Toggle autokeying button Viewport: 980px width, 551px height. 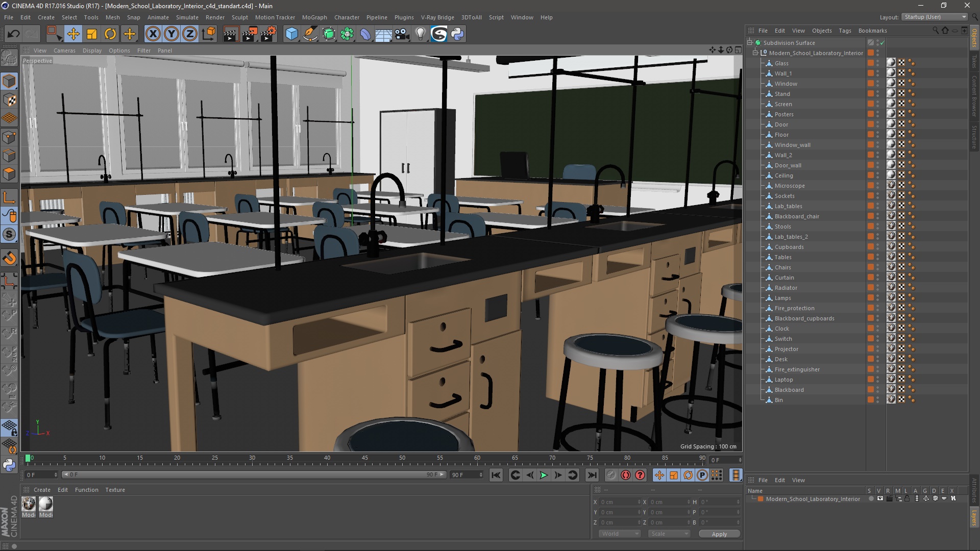click(626, 475)
